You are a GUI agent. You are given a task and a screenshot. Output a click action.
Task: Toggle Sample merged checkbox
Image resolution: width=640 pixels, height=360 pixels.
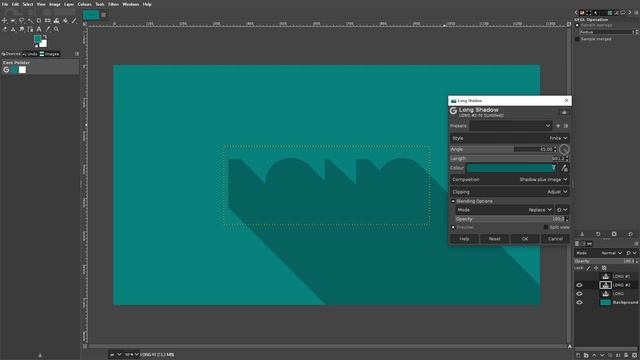577,39
